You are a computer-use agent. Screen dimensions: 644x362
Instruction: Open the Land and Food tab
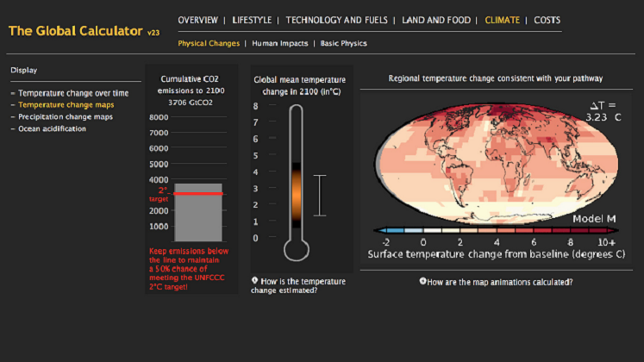(x=436, y=20)
